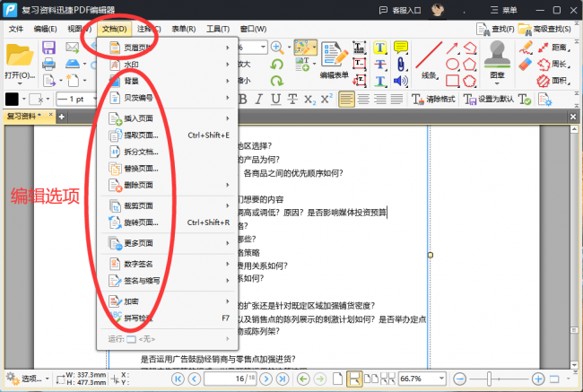The height and width of the screenshot is (392, 583).
Task: Toggle justify text alignment
Action: [396, 99]
